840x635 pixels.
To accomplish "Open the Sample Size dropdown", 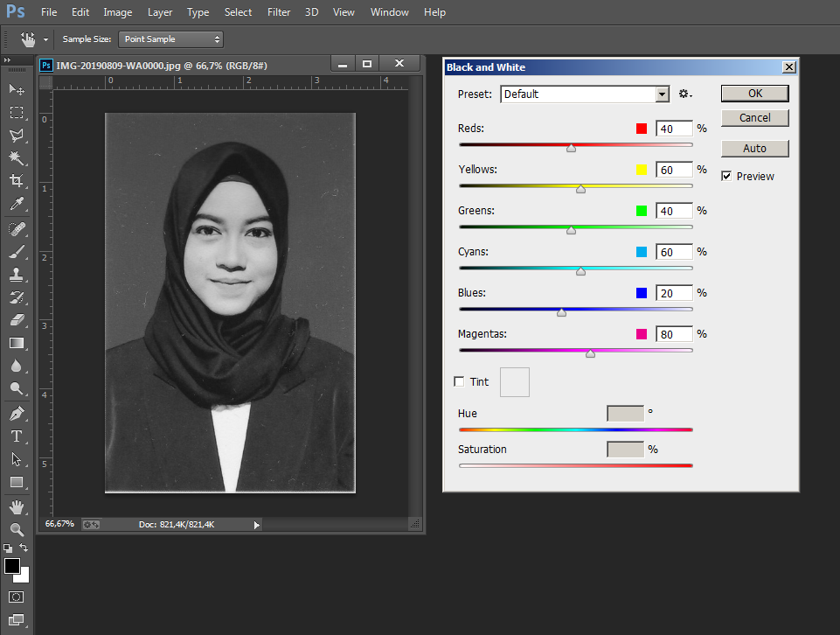I will pos(170,39).
